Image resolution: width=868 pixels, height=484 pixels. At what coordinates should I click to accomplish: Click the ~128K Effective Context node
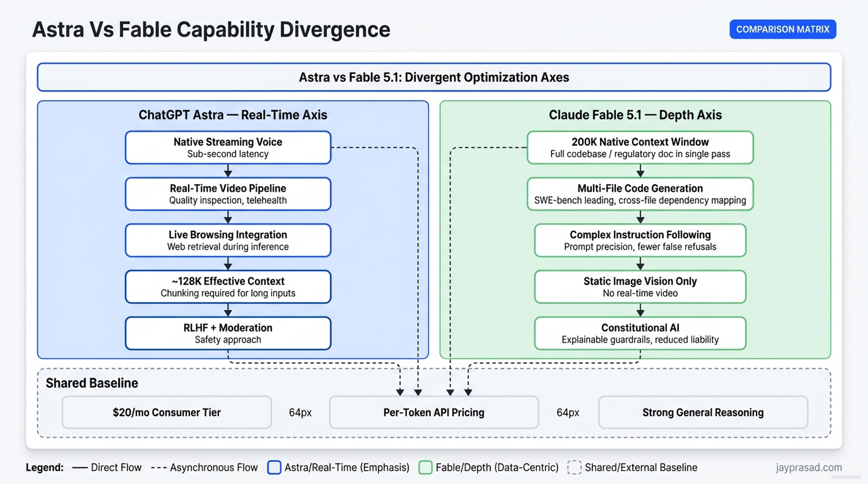pos(228,287)
